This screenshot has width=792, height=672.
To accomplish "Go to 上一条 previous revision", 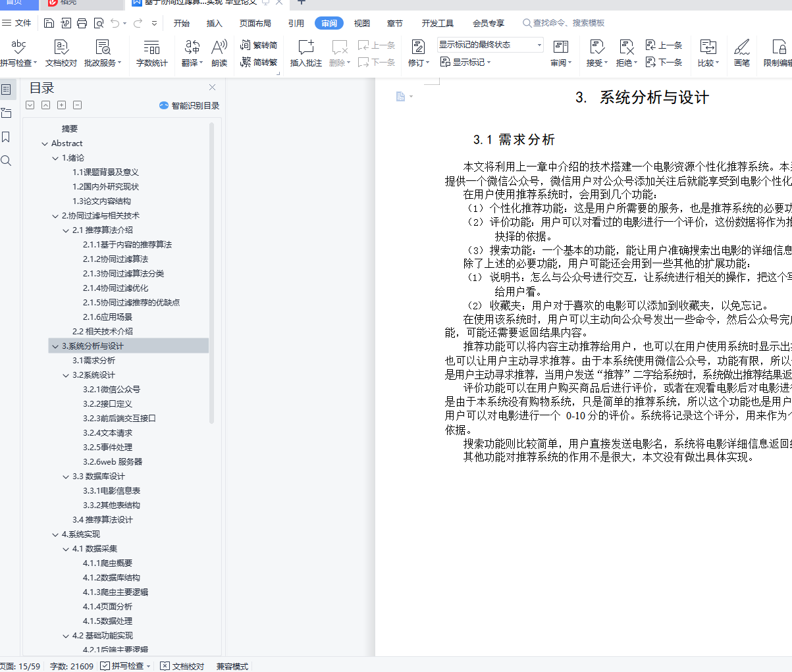I will click(x=664, y=45).
